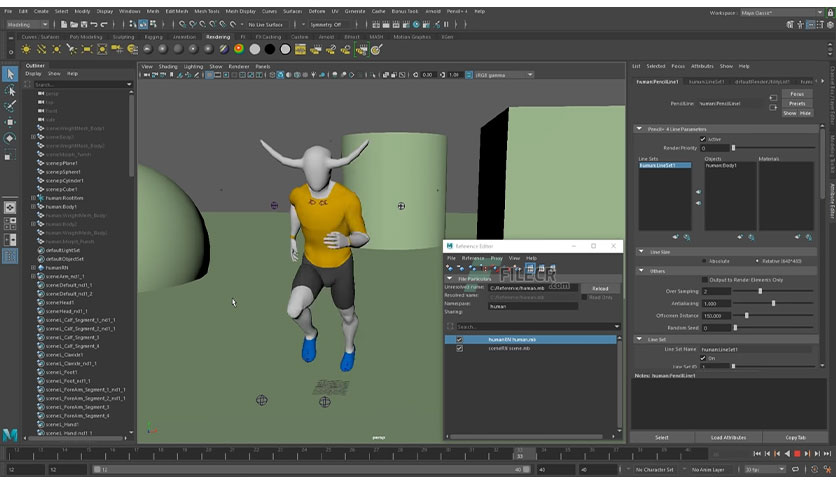Create an ambient light from Rendering shelf
This screenshot has height=484, width=836.
[26, 50]
